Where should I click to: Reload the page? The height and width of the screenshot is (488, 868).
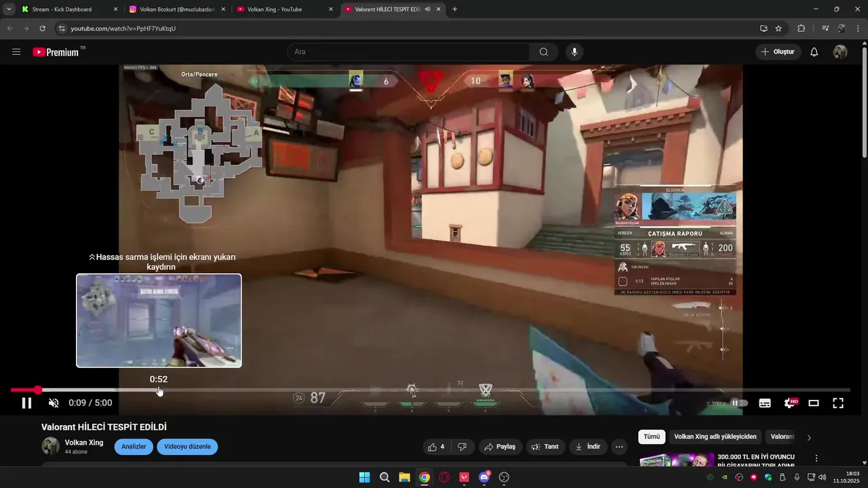[x=43, y=28]
